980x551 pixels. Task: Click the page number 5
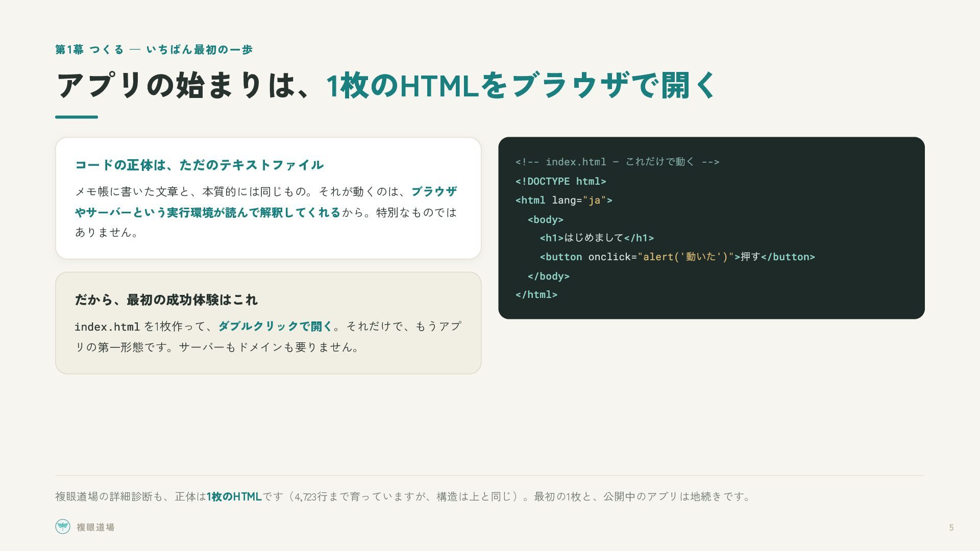(951, 528)
